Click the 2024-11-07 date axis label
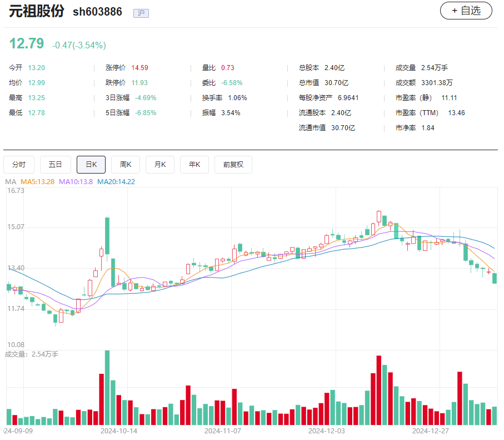Image resolution: width=504 pixels, height=440 pixels. (223, 431)
